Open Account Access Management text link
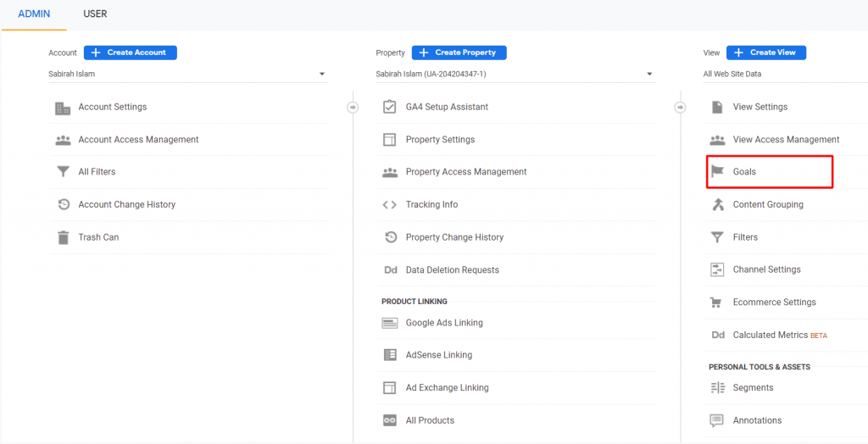The width and height of the screenshot is (868, 444). click(138, 140)
